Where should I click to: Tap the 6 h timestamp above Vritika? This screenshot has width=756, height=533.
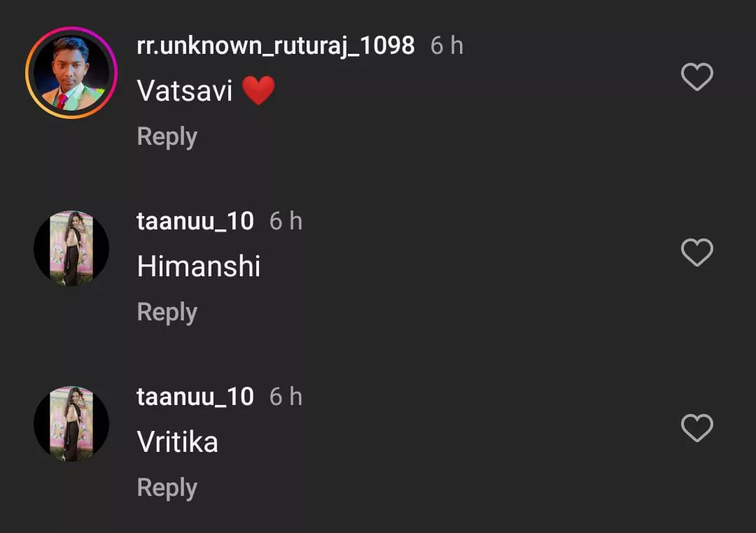[x=286, y=397]
